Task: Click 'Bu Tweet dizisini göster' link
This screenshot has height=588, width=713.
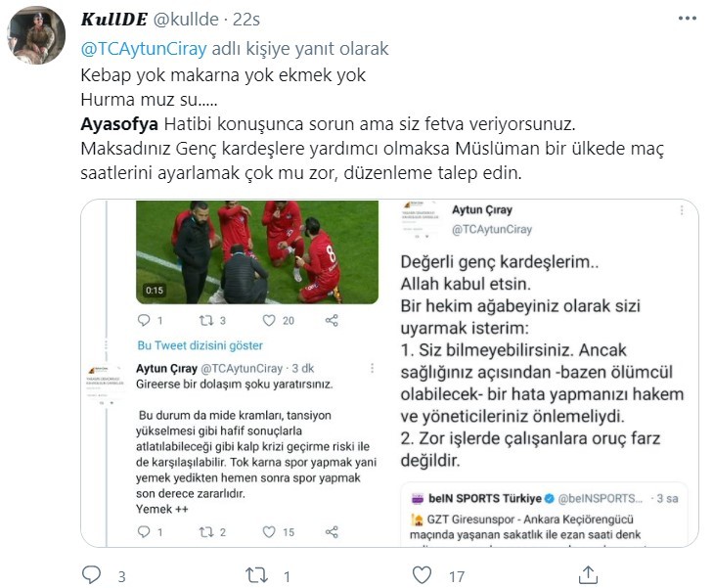Action: 201,345
